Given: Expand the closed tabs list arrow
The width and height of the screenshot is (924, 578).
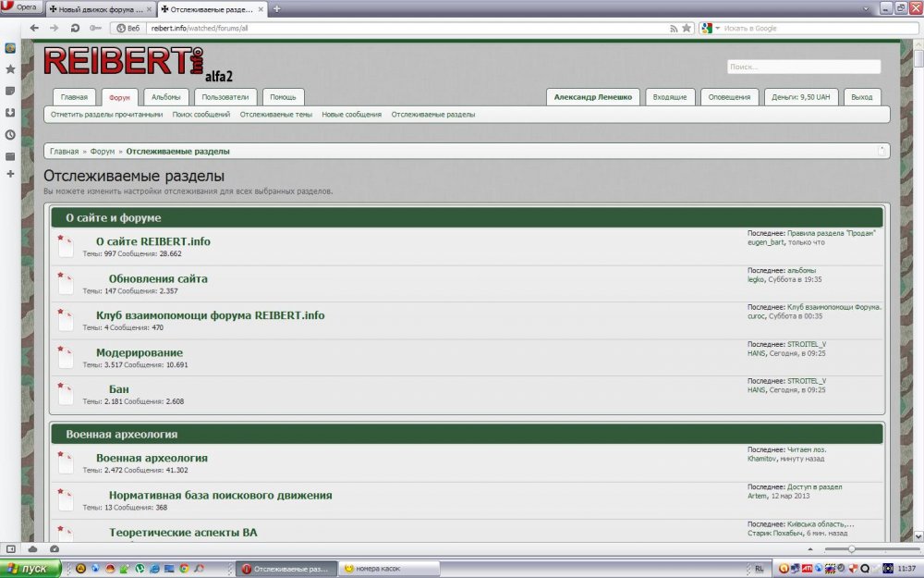Looking at the screenshot, I should pyautogui.click(x=867, y=9).
